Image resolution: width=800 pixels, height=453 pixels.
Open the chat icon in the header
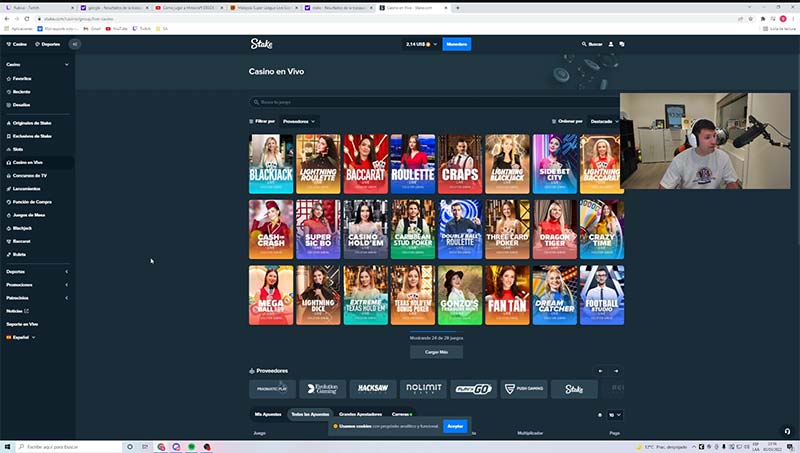click(x=622, y=44)
